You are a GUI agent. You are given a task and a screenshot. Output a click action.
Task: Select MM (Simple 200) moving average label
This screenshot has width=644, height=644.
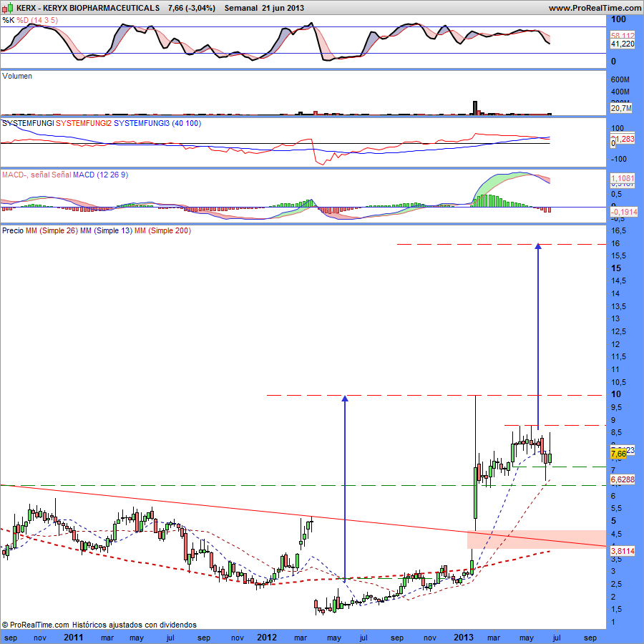tap(162, 231)
